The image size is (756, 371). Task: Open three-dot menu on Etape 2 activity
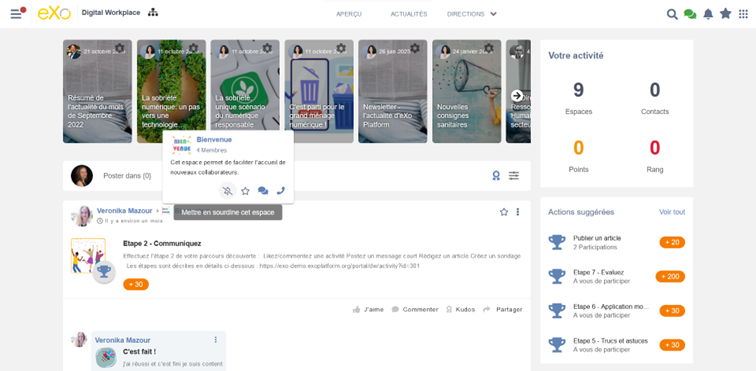tap(518, 212)
